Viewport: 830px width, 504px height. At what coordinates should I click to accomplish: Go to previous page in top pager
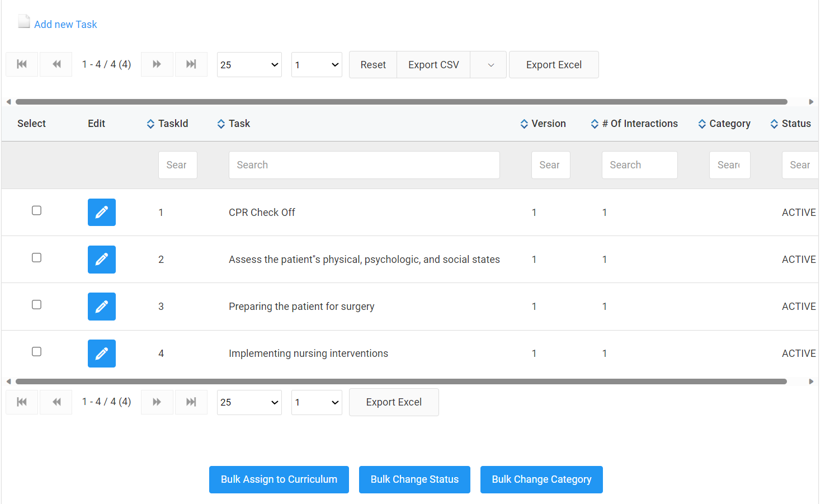[56, 64]
